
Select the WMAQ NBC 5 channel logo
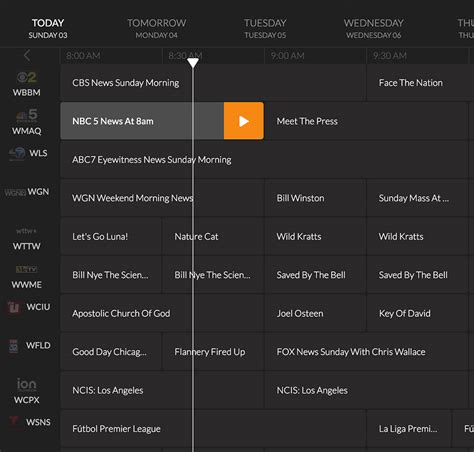(27, 115)
